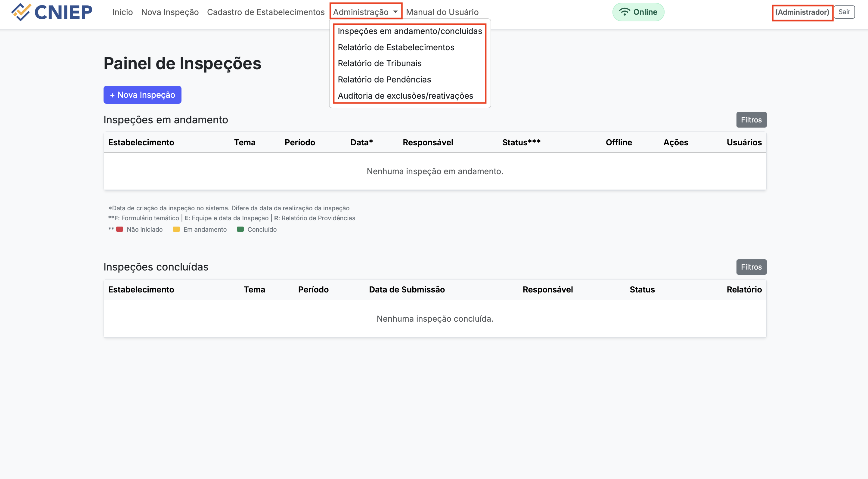The height and width of the screenshot is (479, 868).
Task: Click the CNIEP checkmark logo icon
Action: coord(21,12)
